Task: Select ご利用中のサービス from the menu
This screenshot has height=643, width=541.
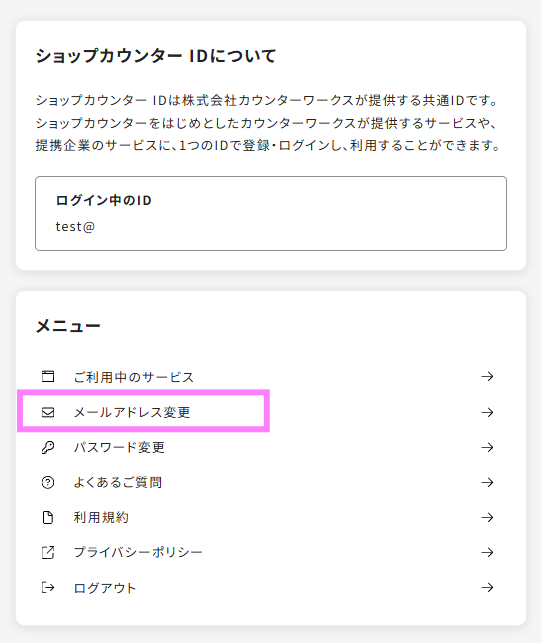Action: (271, 376)
